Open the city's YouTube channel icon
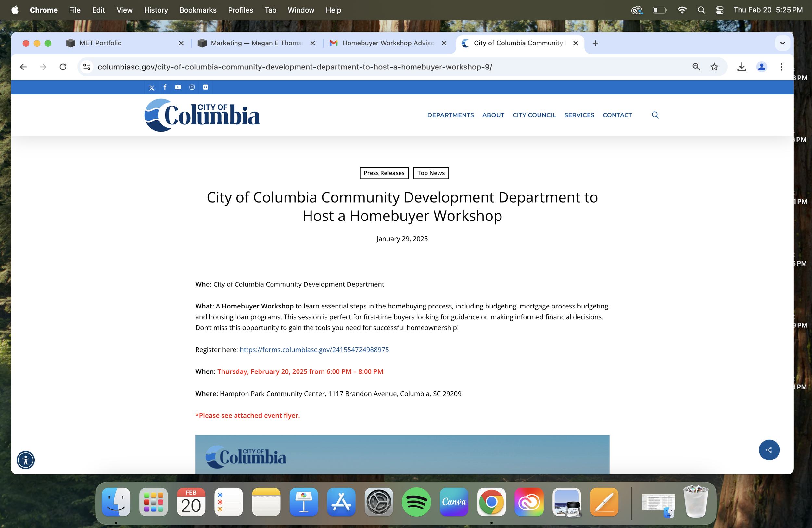 click(178, 87)
